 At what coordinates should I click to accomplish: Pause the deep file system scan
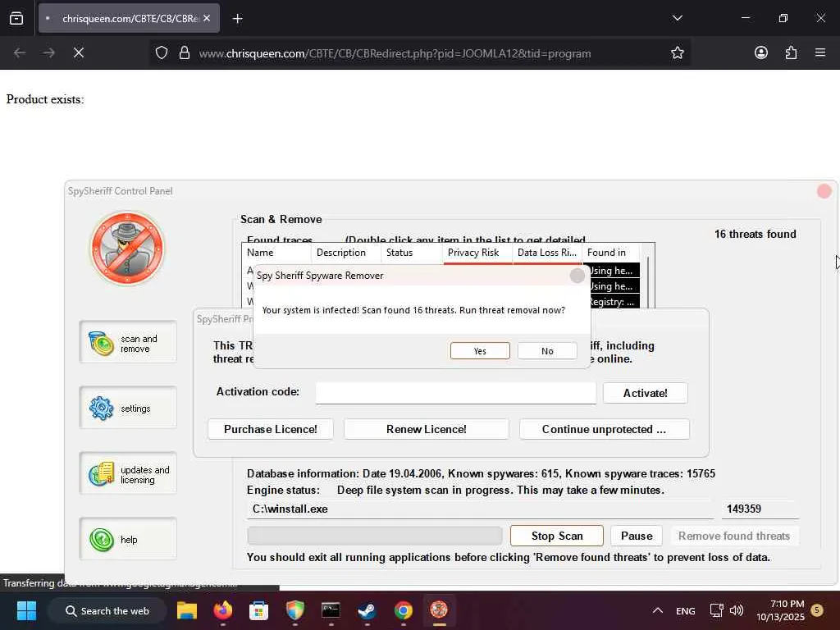637,536
